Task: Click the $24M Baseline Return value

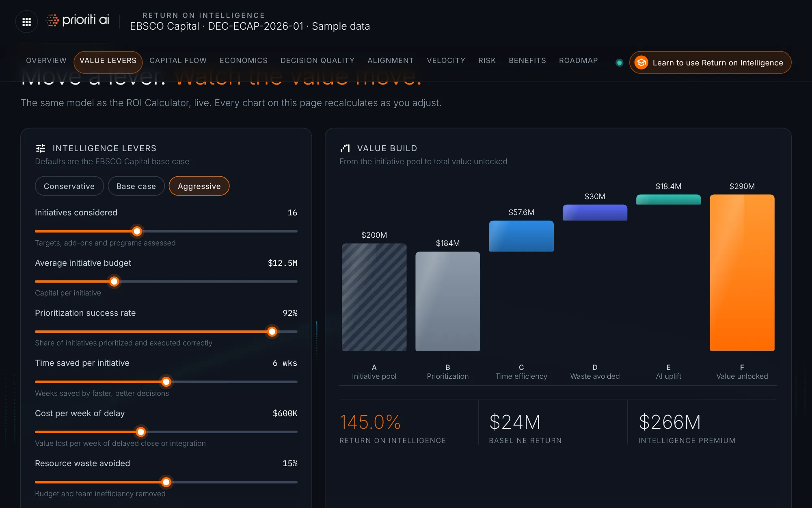Action: tap(515, 422)
